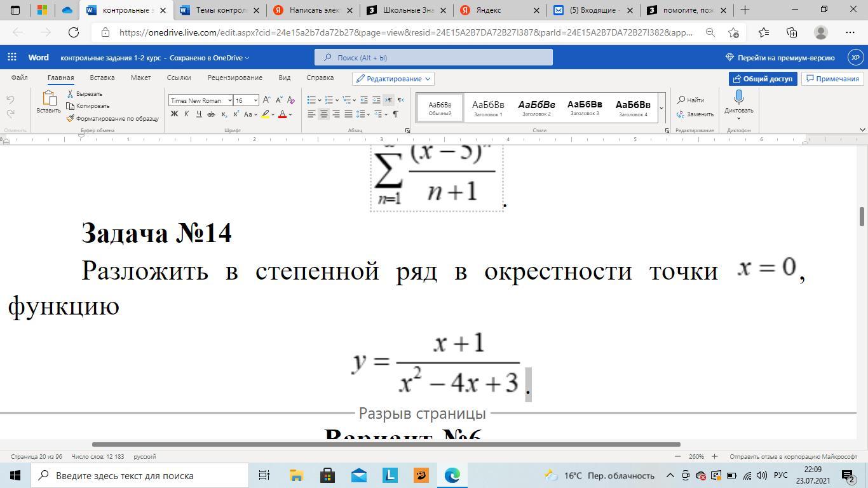Viewport: 868px width, 488px height.
Task: Send feedback to Microsoft link
Action: point(793,456)
